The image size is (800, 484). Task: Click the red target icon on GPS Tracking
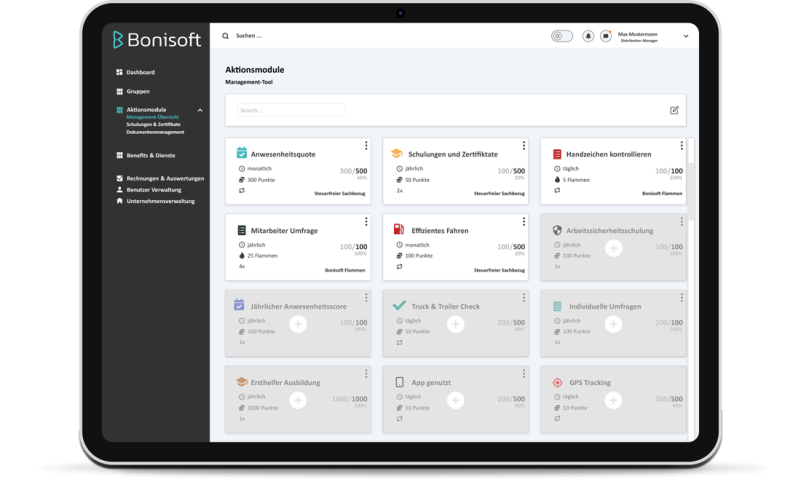[x=557, y=382]
